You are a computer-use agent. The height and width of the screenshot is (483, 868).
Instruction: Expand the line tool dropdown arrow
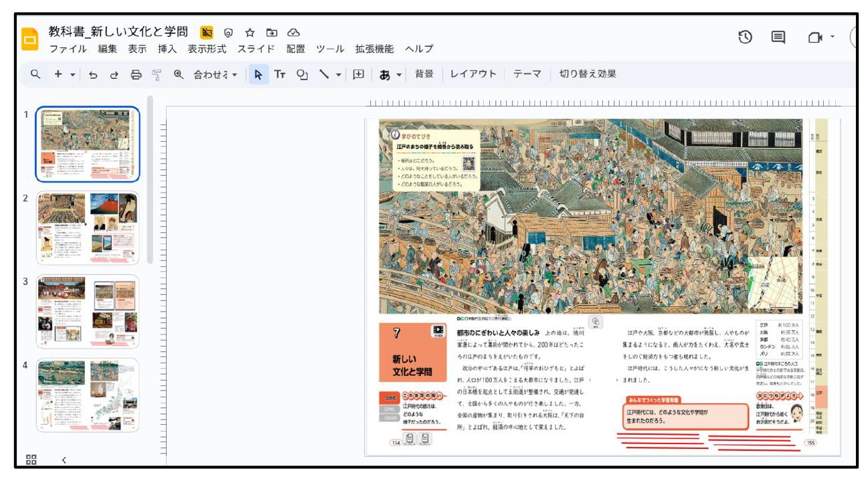coord(339,75)
